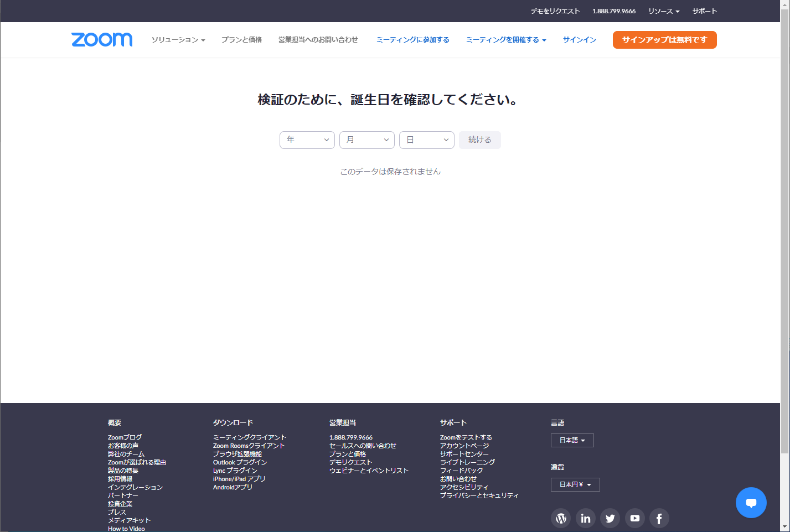Open the 採用情報 footer link
This screenshot has width=790, height=532.
(x=120, y=479)
